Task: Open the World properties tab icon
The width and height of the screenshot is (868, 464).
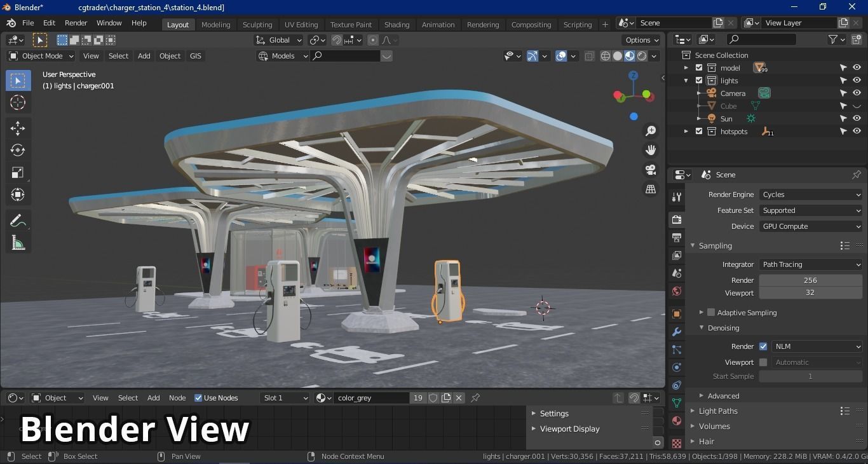Action: (x=677, y=291)
